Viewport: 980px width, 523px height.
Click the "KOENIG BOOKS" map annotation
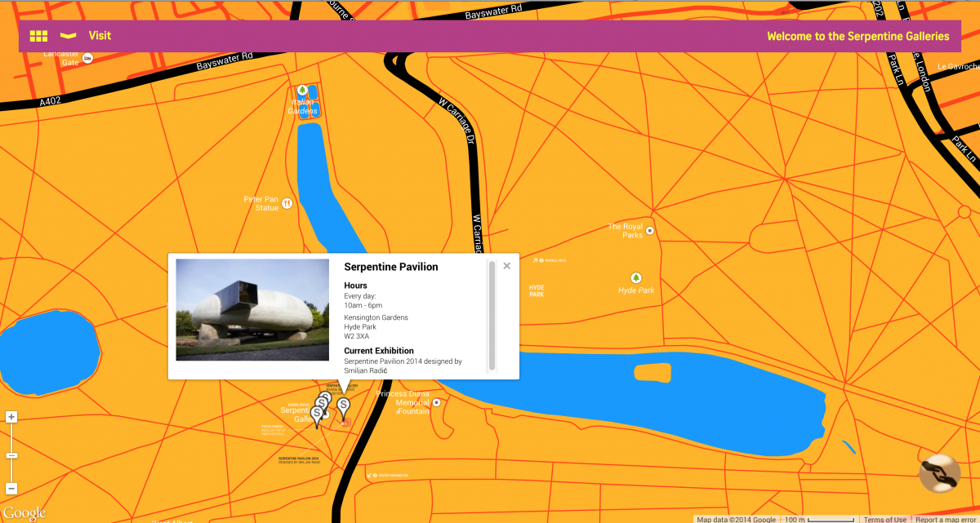tap(299, 404)
